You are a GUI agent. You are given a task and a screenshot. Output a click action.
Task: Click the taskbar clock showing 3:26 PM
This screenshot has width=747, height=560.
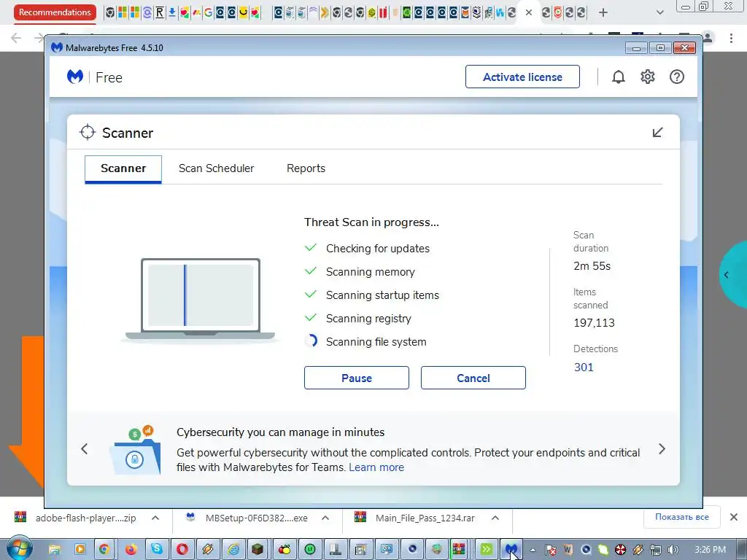tap(709, 550)
